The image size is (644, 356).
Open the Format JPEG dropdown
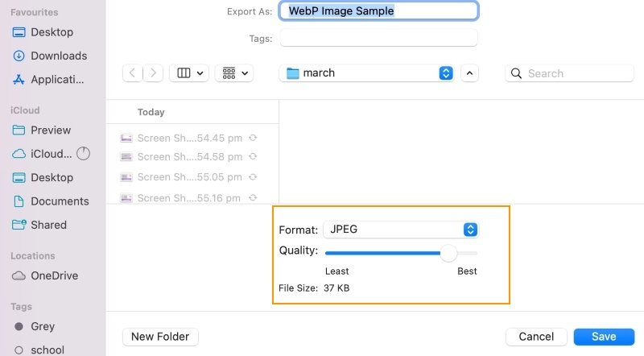point(401,230)
